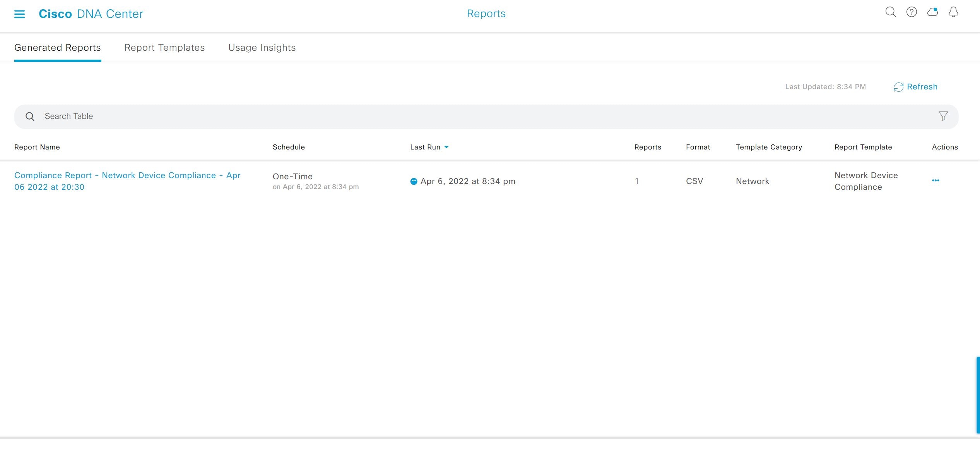Click the Schedule column header
Screen dimensions: 980x450
click(x=289, y=147)
